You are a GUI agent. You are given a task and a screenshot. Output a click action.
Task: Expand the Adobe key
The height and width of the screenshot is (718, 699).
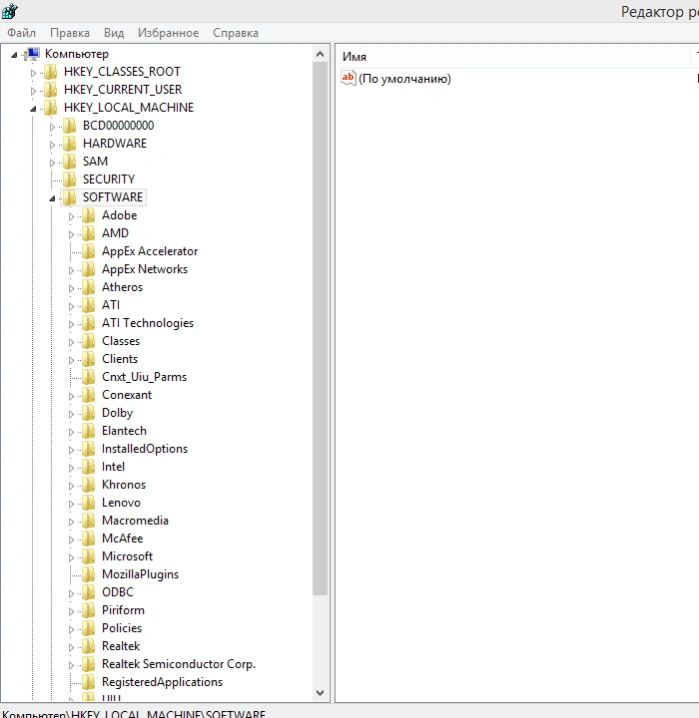71,217
